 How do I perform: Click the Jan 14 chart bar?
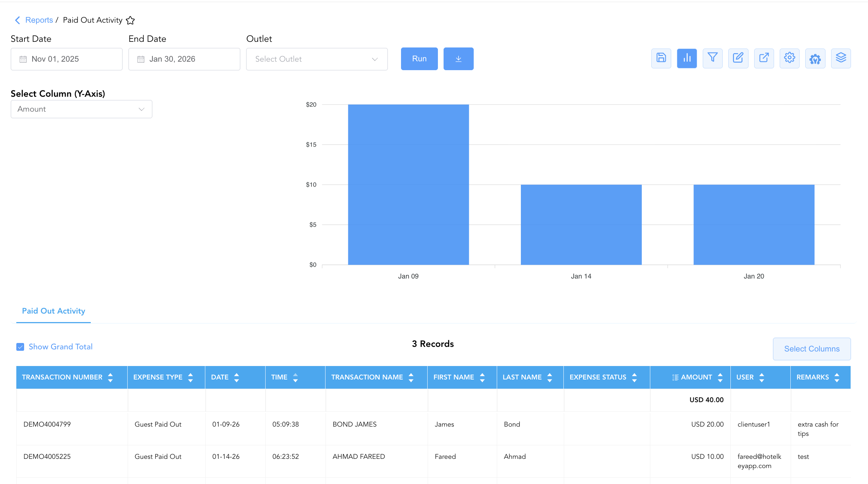tap(581, 225)
